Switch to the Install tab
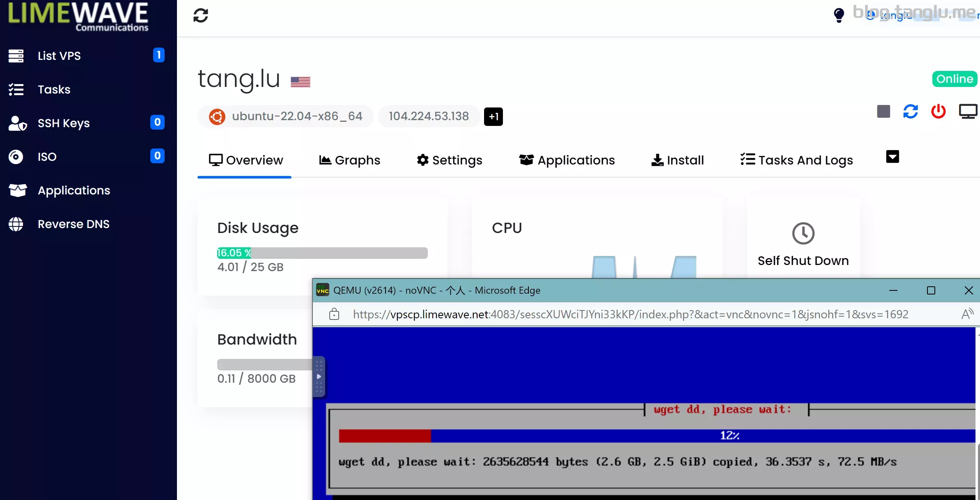Viewport: 980px width, 500px height. click(x=677, y=160)
